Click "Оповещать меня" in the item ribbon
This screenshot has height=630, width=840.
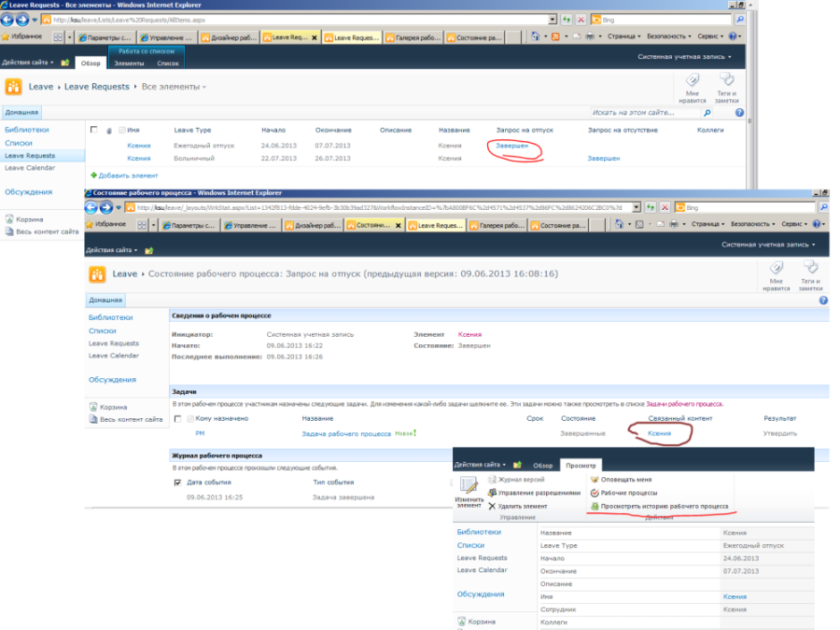tap(621, 480)
